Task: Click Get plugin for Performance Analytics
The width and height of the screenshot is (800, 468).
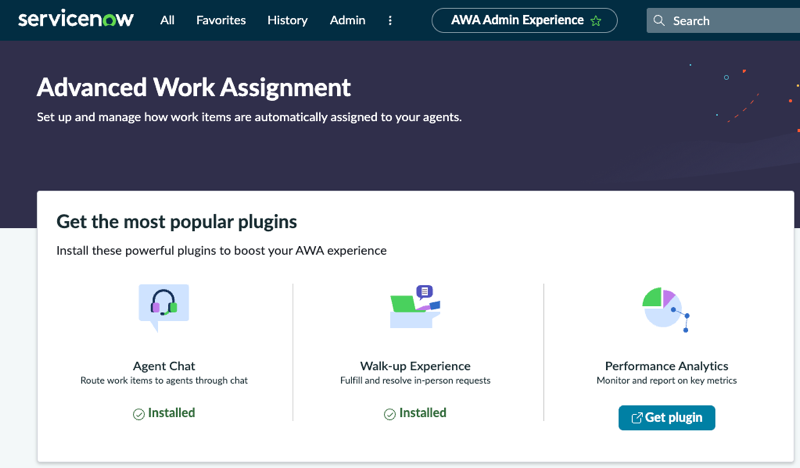Action: pos(666,417)
